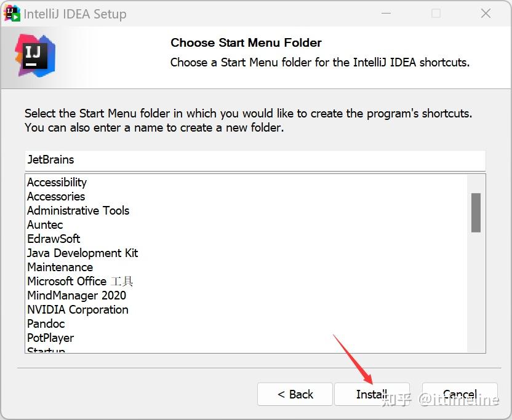This screenshot has width=512, height=420.
Task: Go back with the Back button
Action: 295,394
